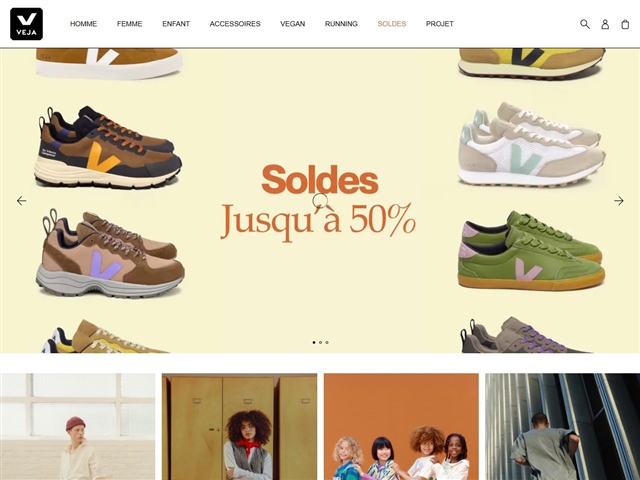The height and width of the screenshot is (480, 640).
Task: Advance carousel with right arrow
Action: click(x=619, y=200)
